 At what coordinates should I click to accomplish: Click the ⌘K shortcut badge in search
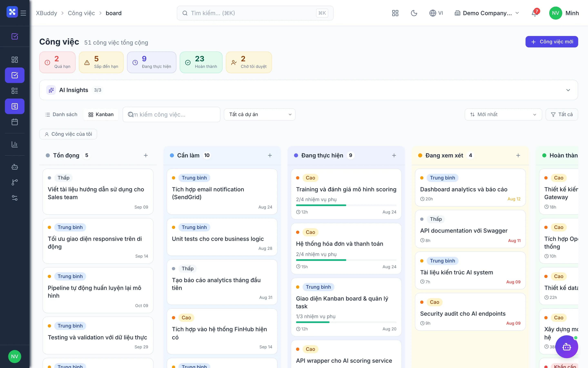click(322, 13)
